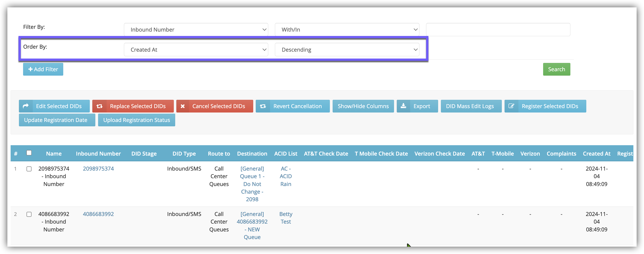The height and width of the screenshot is (254, 644).
Task: Toggle the select-all checkbox in table header
Action: click(x=29, y=153)
